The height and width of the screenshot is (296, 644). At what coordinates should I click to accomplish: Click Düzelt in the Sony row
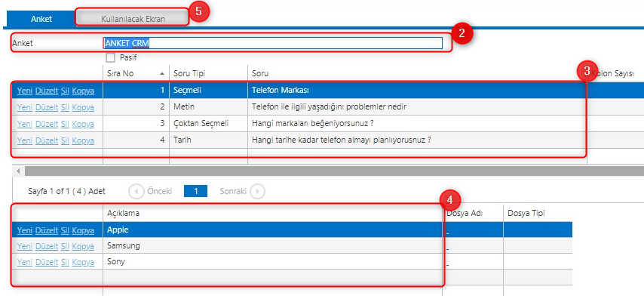click(x=47, y=262)
